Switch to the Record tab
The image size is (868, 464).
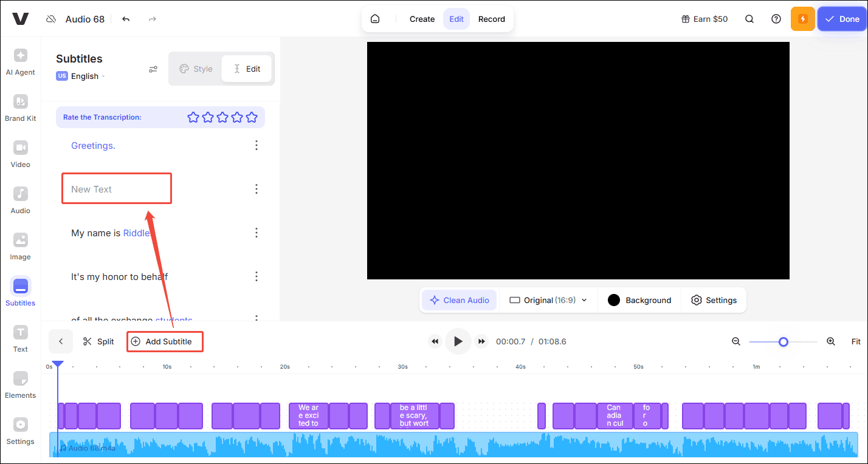pyautogui.click(x=492, y=19)
